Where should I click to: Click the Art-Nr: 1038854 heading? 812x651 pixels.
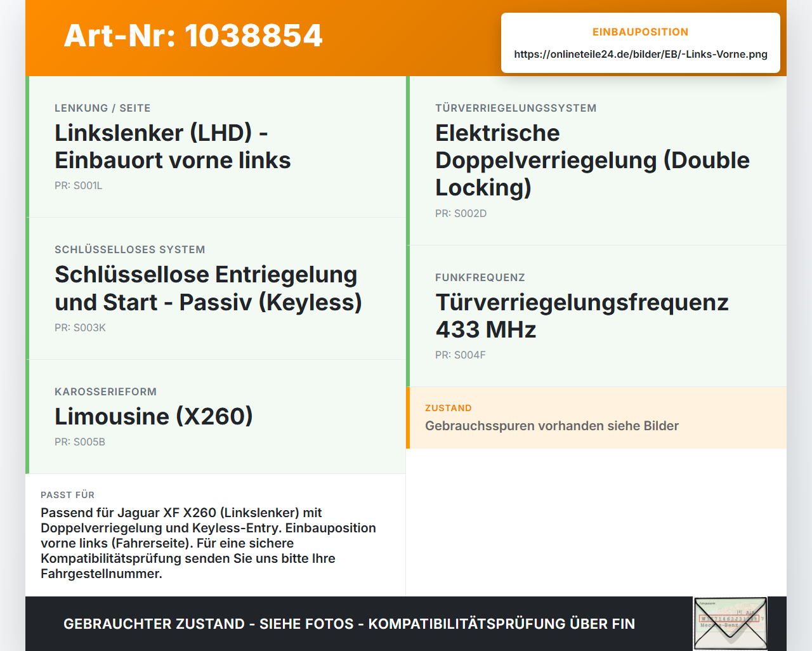pos(193,36)
